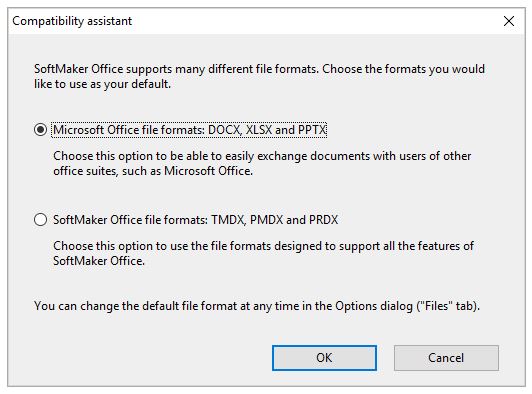Click the Cancel button
Viewport: 532px width, 394px height.
pyautogui.click(x=446, y=358)
